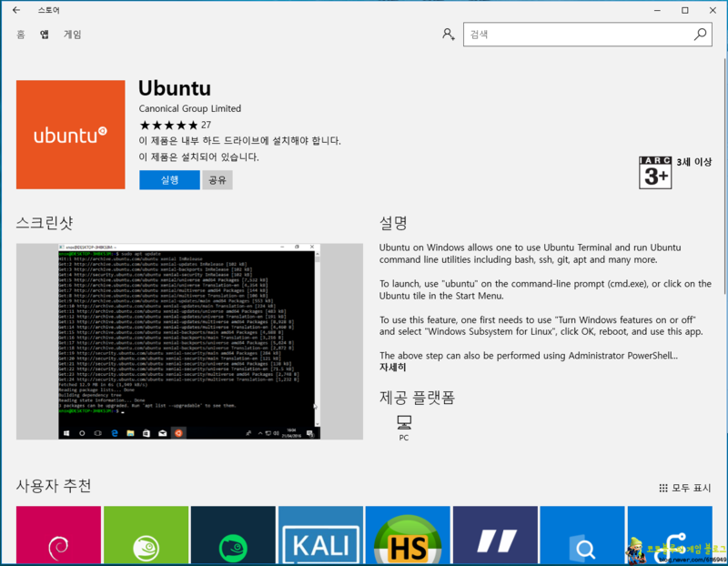
Task: Open the light green openSUSE app tile
Action: coord(147,535)
